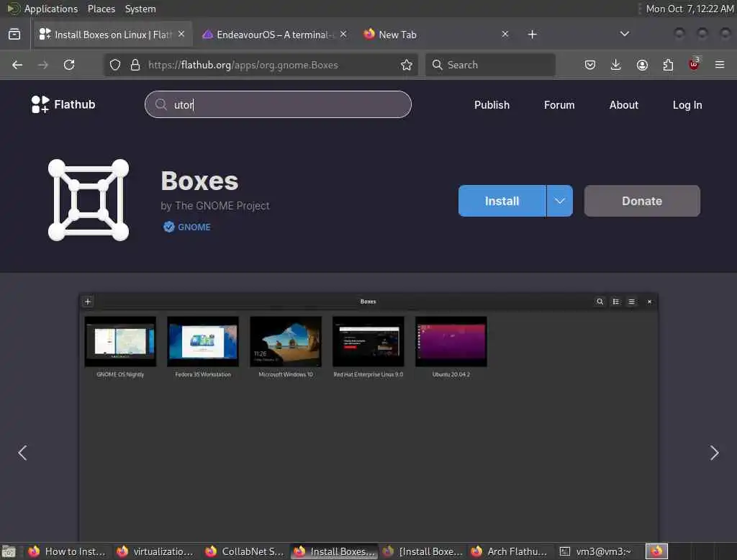Open a new browser tab
This screenshot has height=560, width=737.
[532, 35]
